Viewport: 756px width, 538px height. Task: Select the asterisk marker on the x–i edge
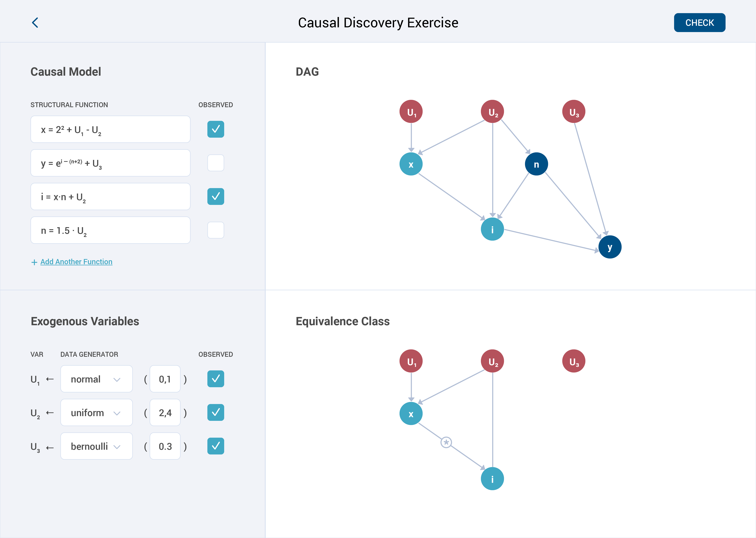tap(446, 442)
